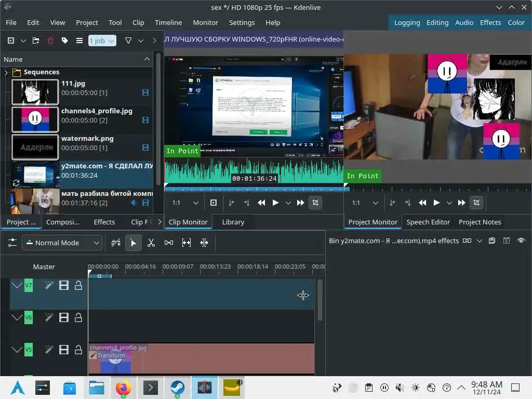Toggle crop/edit mode in Clip Monitor
The width and height of the screenshot is (532, 399).
315,203
